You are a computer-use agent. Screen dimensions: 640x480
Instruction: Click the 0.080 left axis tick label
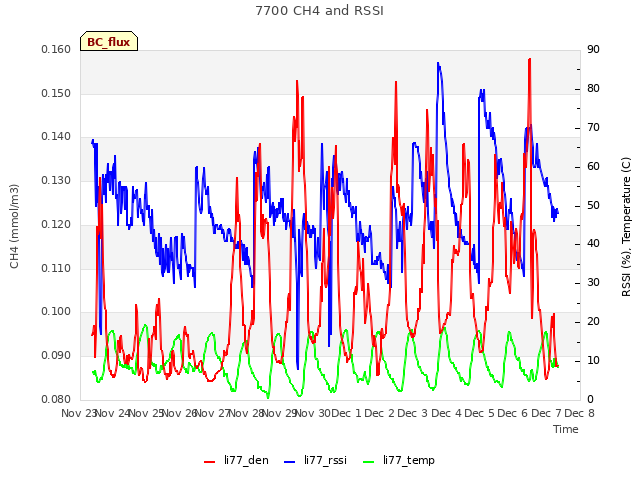56,399
